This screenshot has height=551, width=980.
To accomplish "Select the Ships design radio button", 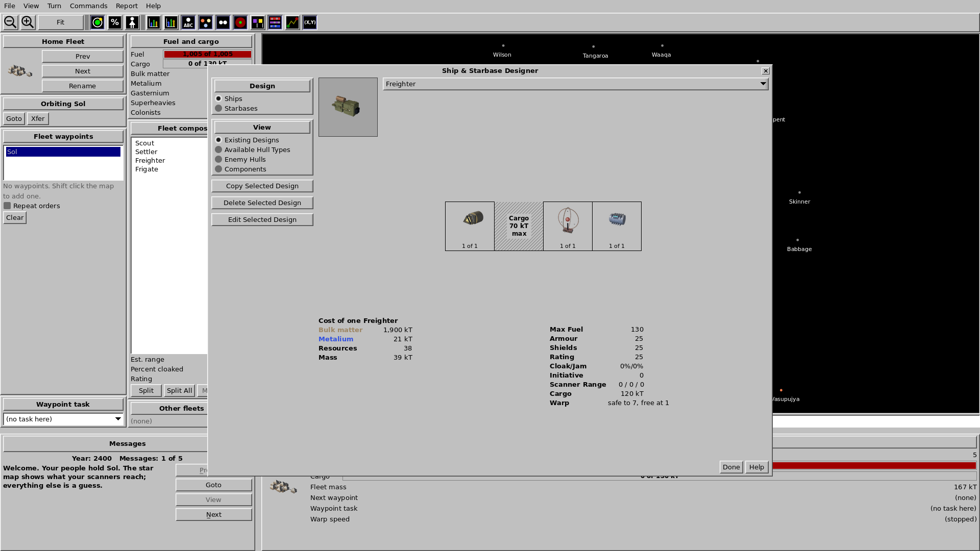I will (218, 98).
